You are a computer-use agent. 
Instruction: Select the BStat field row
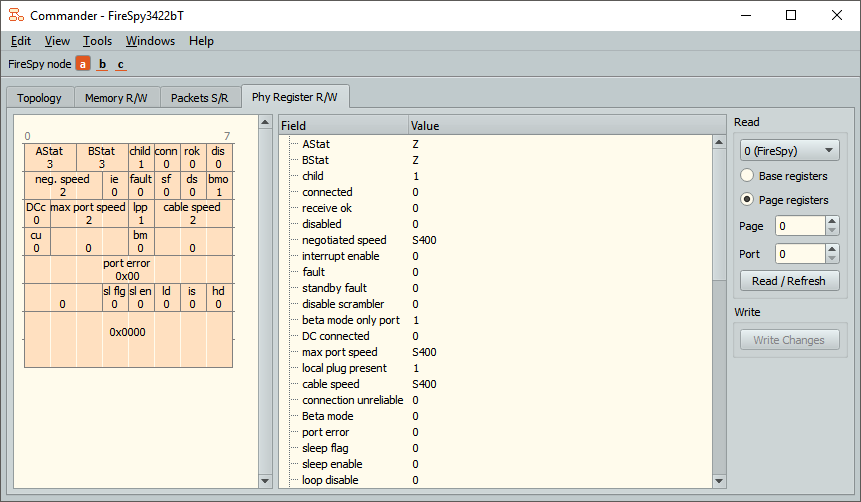[496, 160]
